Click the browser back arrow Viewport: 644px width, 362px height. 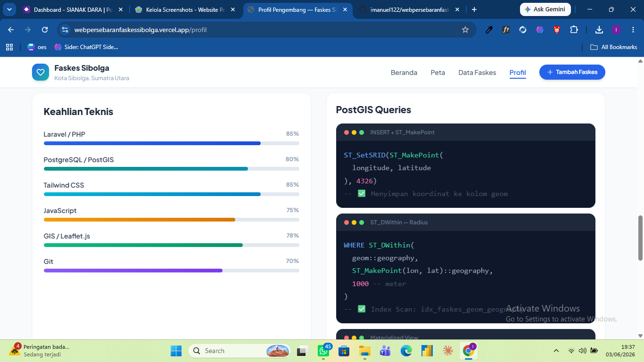tap(11, 30)
